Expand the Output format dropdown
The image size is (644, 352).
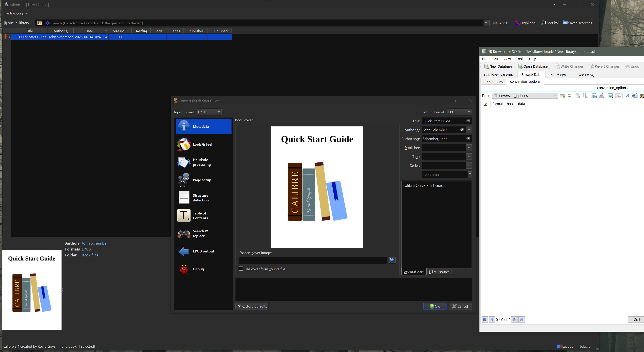469,112
